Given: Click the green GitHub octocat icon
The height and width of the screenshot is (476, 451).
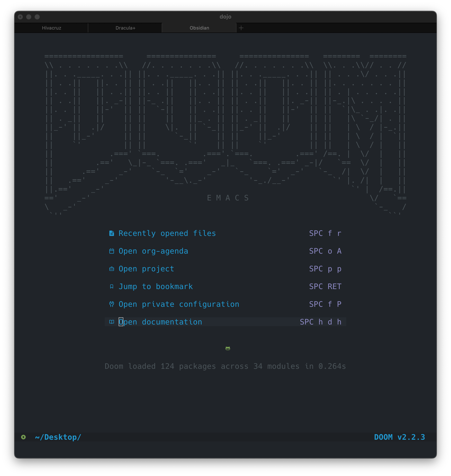Looking at the screenshot, I should click(x=228, y=348).
